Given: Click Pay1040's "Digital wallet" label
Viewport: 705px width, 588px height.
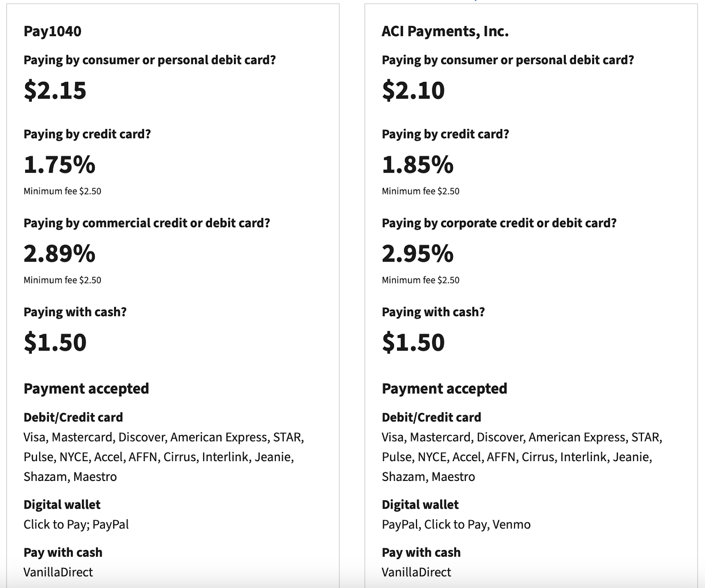Looking at the screenshot, I should (x=62, y=504).
